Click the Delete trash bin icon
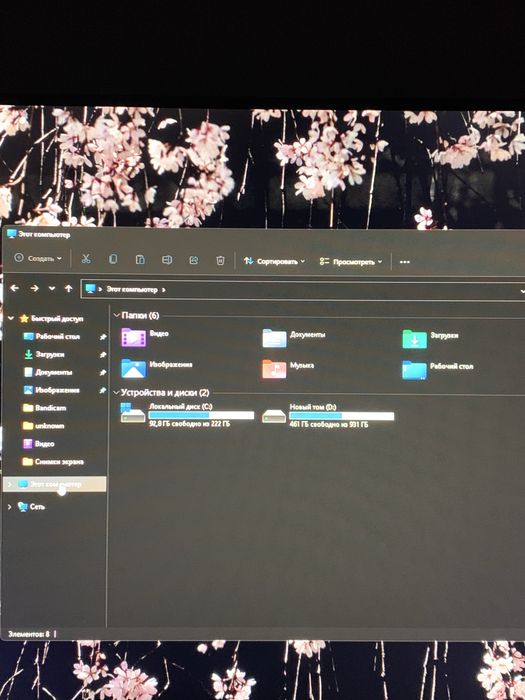Screen dimensions: 525x700 tap(220, 261)
